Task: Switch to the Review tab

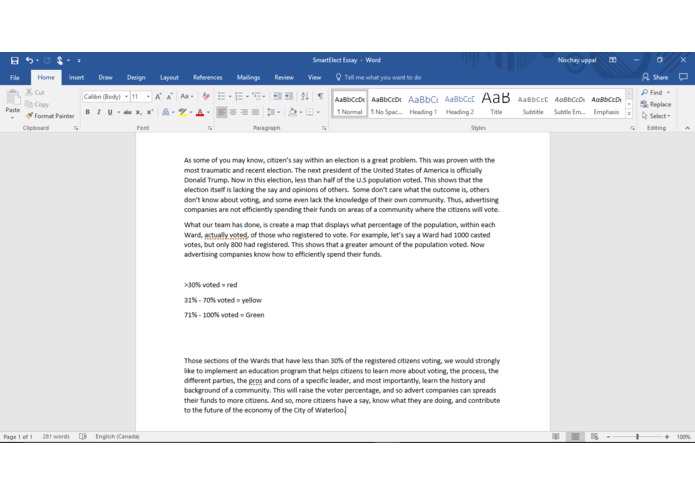Action: (x=284, y=78)
